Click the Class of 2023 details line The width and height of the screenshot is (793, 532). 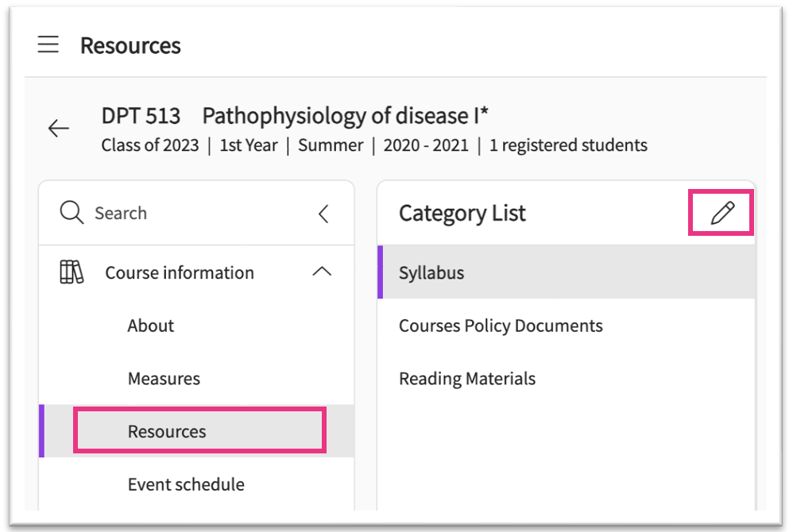coord(373,145)
